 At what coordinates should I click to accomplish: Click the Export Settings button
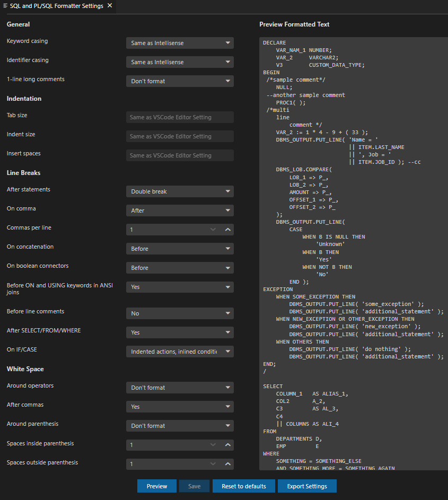tap(307, 486)
